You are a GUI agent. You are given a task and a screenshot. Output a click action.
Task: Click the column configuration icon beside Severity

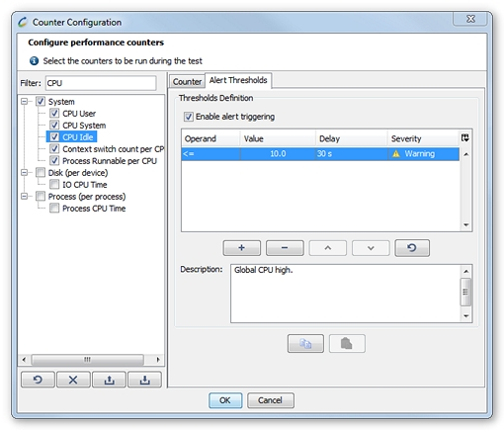tap(464, 138)
